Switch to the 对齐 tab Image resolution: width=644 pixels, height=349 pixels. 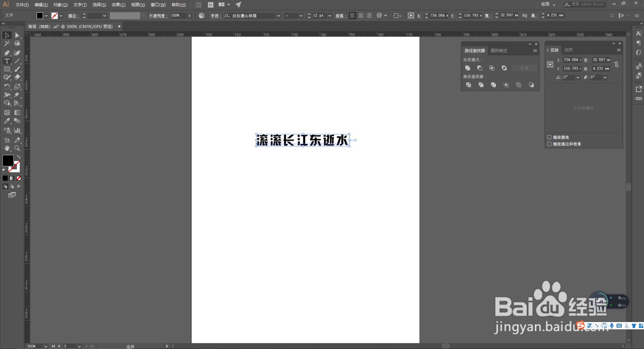click(568, 50)
